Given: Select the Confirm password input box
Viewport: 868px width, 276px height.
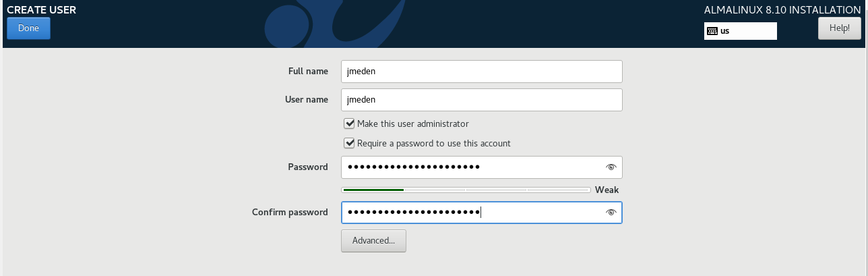Looking at the screenshot, I should click(472, 213).
